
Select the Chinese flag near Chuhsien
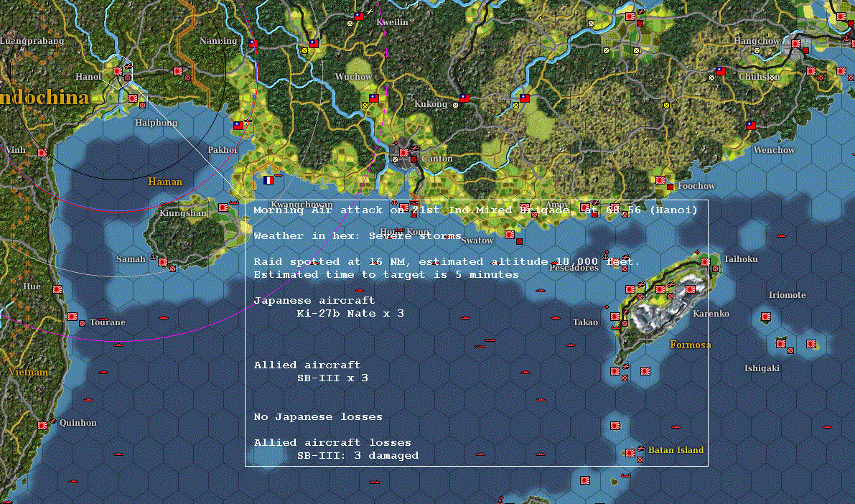tap(720, 71)
